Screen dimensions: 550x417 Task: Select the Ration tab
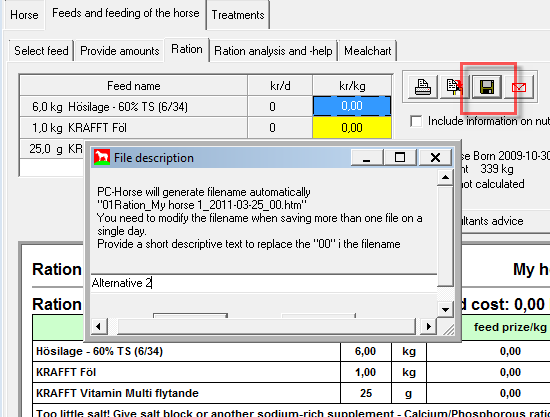187,49
